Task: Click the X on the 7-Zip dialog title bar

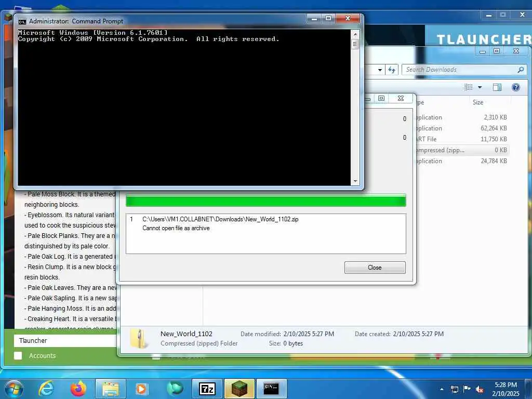Action: pos(401,98)
